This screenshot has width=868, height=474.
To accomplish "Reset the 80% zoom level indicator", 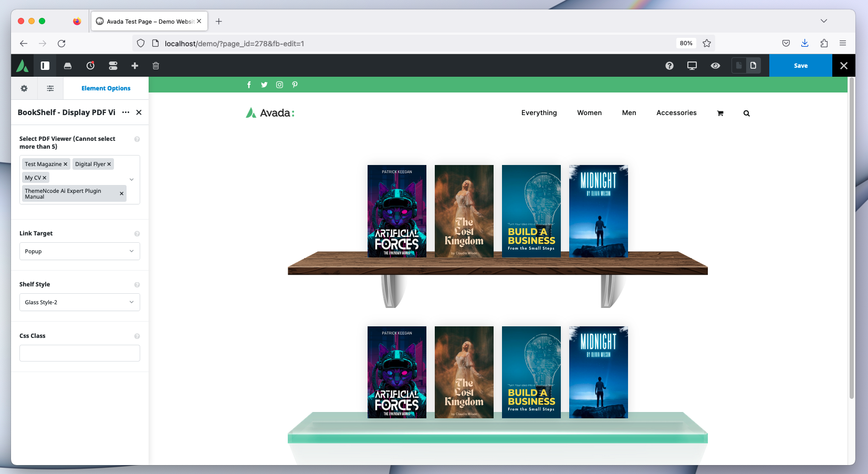I will 686,44.
